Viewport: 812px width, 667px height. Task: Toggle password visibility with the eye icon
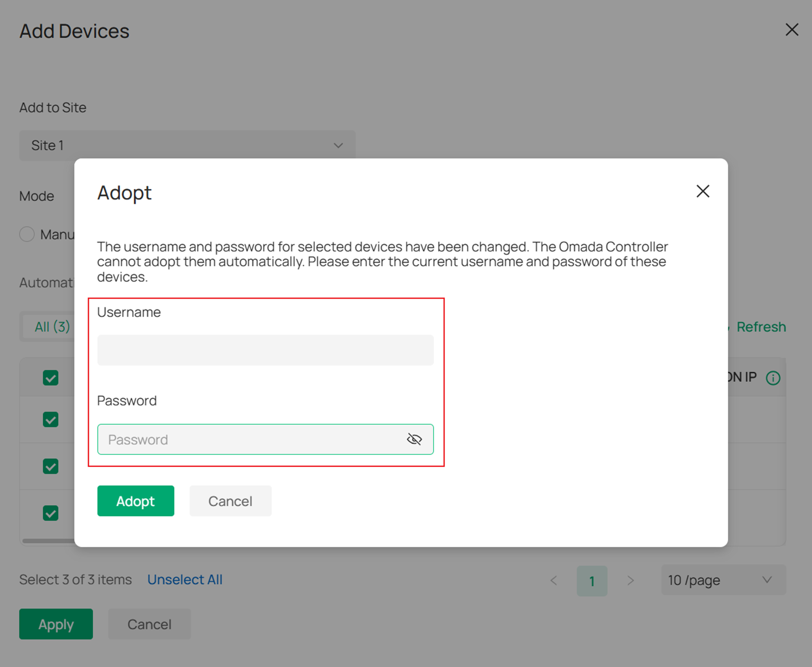414,439
